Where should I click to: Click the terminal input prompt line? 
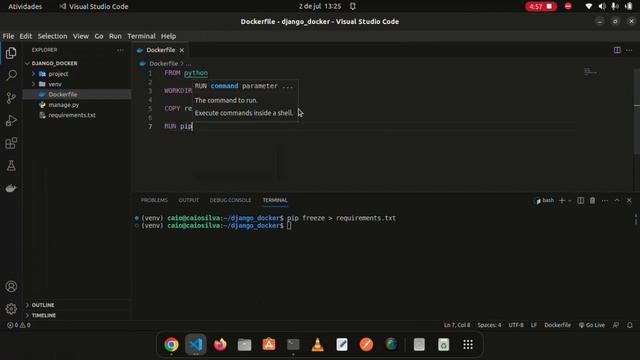point(288,226)
